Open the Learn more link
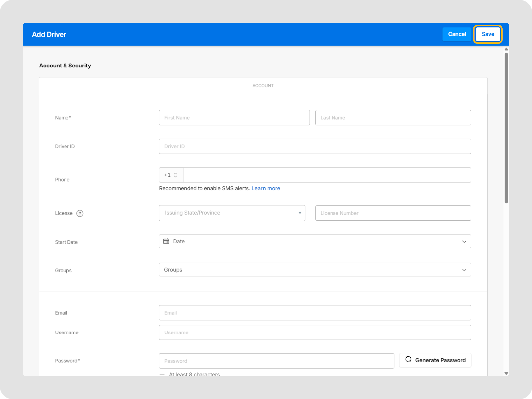The image size is (532, 399). pos(266,188)
